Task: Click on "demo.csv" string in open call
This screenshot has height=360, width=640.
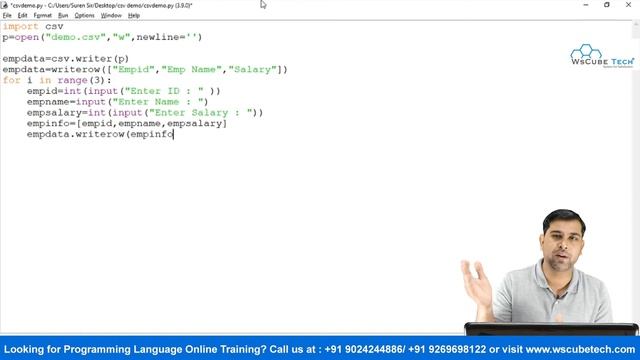Action: [x=76, y=37]
